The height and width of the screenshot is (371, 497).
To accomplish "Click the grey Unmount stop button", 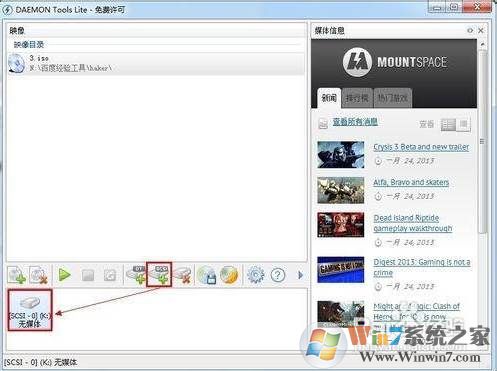I will click(x=88, y=275).
